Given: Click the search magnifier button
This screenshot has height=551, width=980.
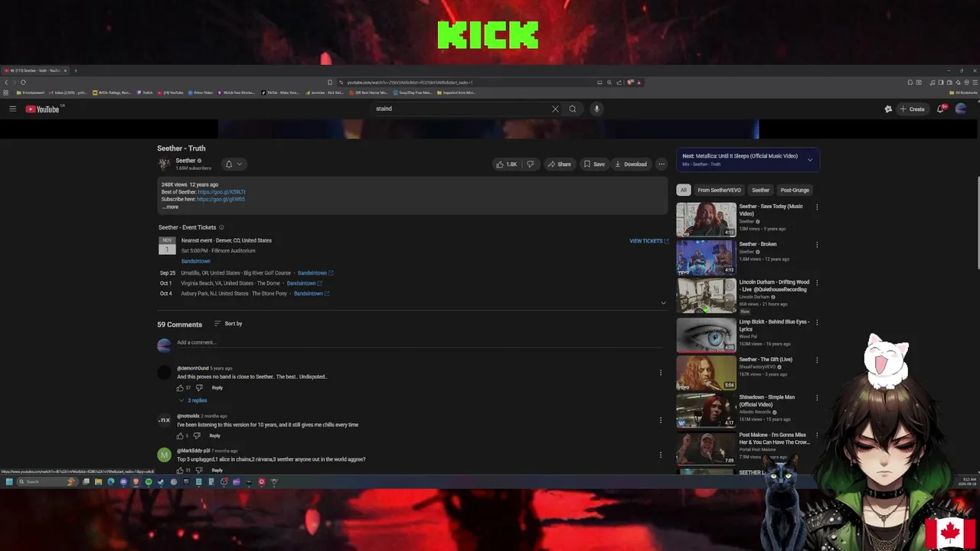Looking at the screenshot, I should [x=572, y=109].
